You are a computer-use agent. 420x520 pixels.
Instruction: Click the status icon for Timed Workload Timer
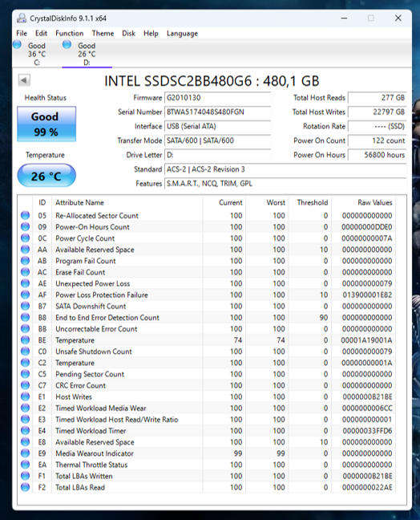pyautogui.click(x=25, y=430)
